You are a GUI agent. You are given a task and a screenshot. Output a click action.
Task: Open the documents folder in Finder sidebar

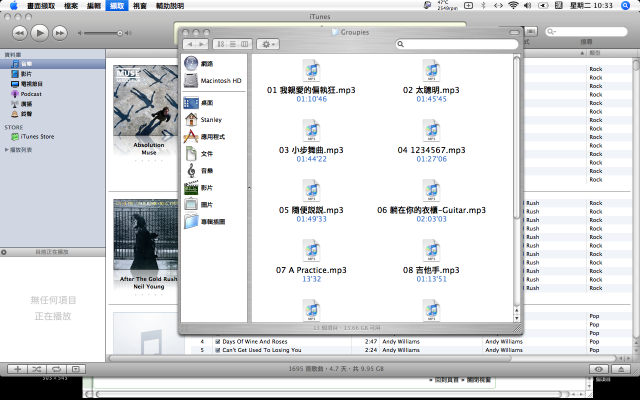[199, 154]
